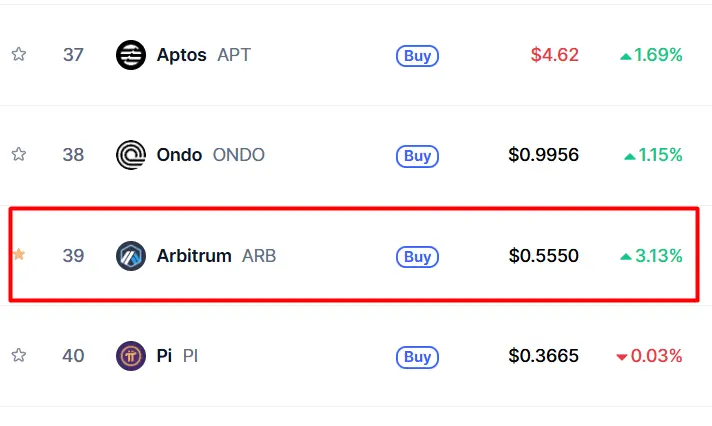The image size is (712, 426).
Task: Click the Aptos price $4.62
Action: click(554, 55)
